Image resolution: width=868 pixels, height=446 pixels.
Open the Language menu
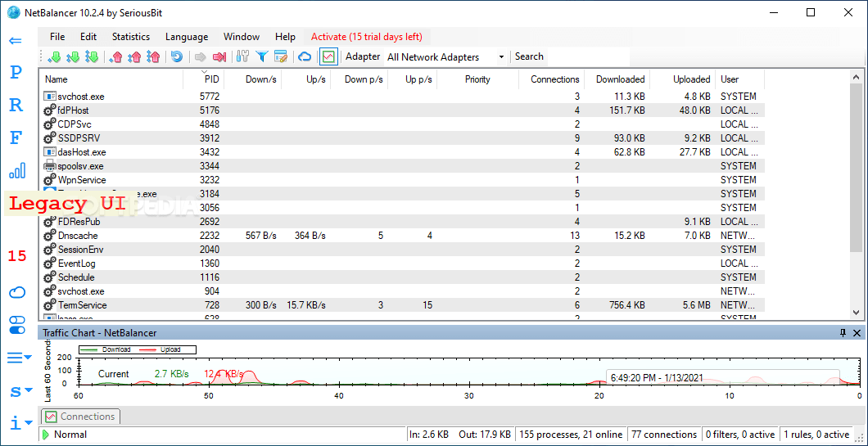coord(187,37)
